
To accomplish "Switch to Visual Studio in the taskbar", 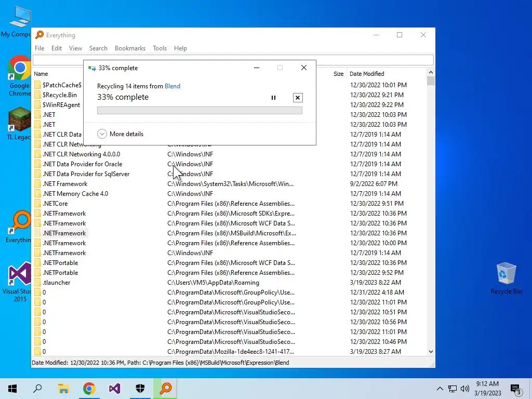I will point(115,389).
